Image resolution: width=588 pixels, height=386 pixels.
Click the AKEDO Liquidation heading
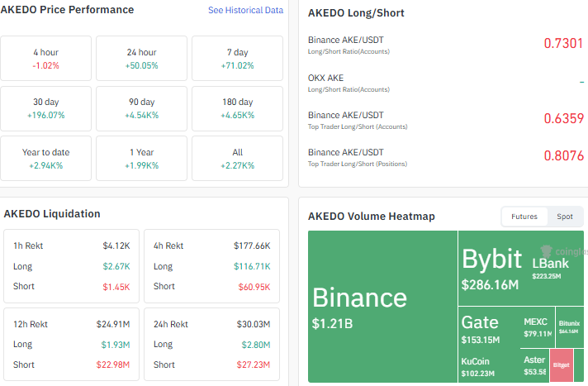tap(52, 213)
